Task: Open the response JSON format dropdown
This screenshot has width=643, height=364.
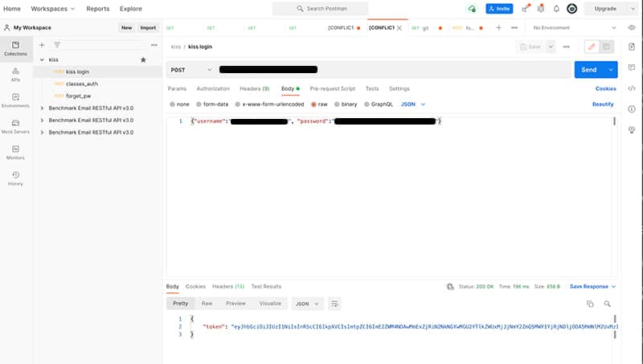Action: click(308, 304)
